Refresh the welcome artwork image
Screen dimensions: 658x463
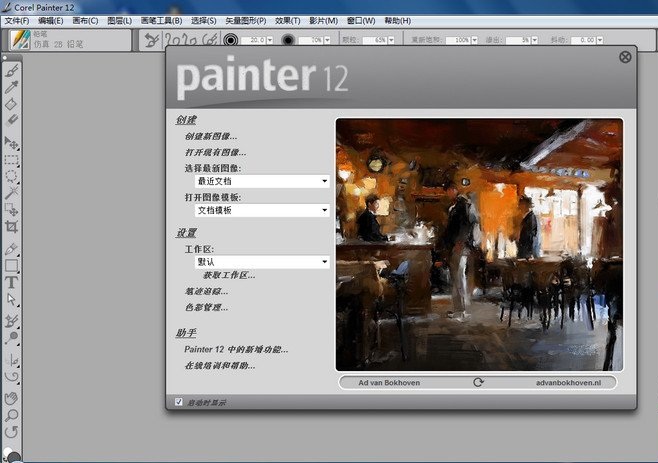click(478, 382)
